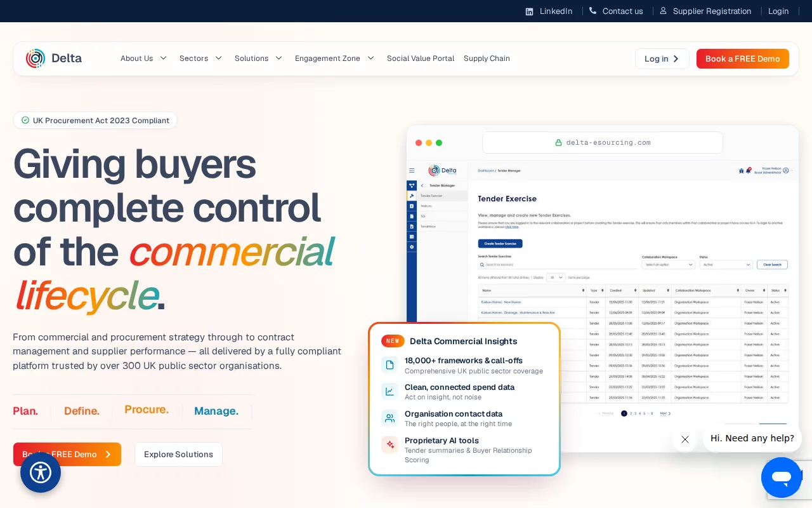Click the notification bell in preview header
Viewport: 812px width, 508px height.
point(749,170)
